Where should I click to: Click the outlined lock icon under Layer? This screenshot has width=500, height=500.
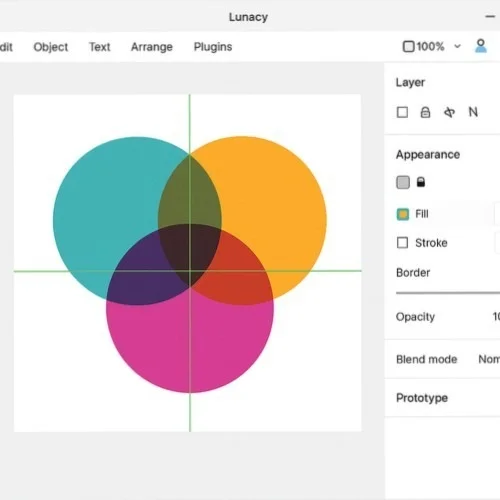(x=425, y=112)
